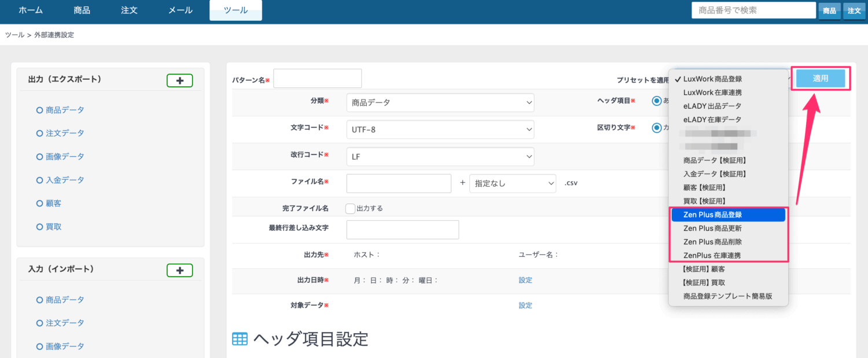Choose Zen Plus商品登録 preset option

tap(729, 215)
